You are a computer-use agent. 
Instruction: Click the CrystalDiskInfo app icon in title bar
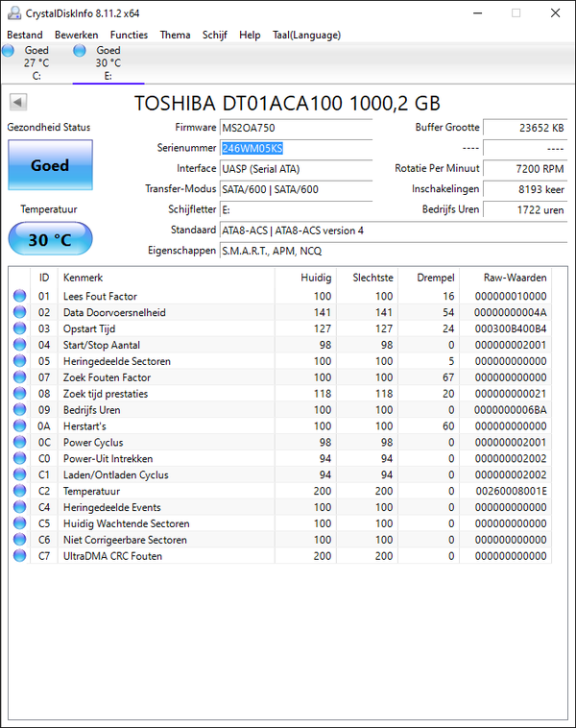pyautogui.click(x=12, y=12)
